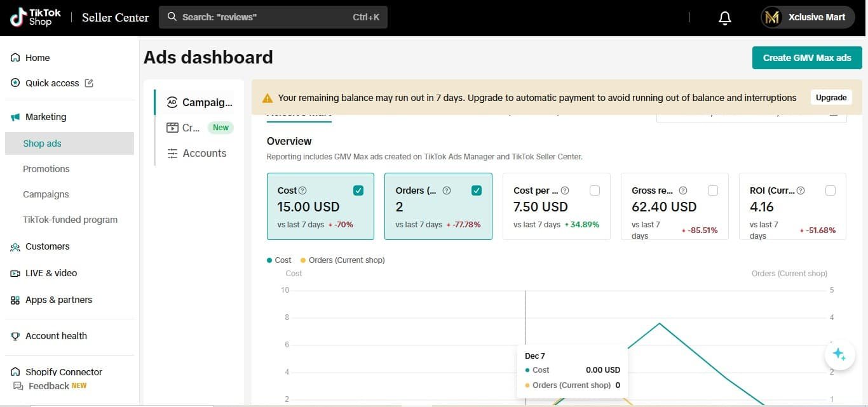Click the Creatives video icon
868x407 pixels.
(172, 128)
